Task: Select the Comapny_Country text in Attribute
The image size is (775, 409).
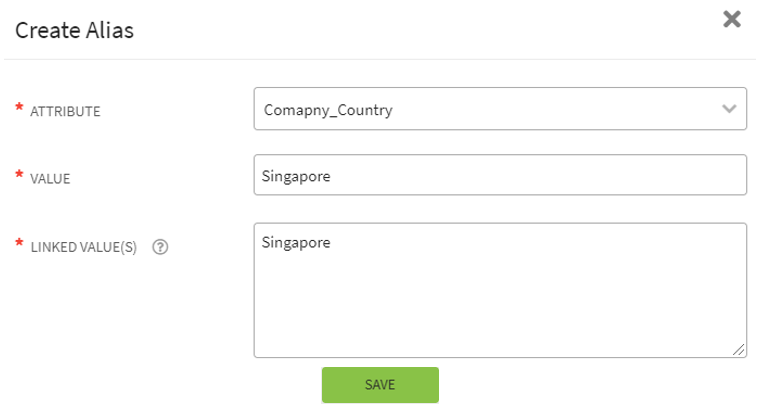Action: coord(327,110)
